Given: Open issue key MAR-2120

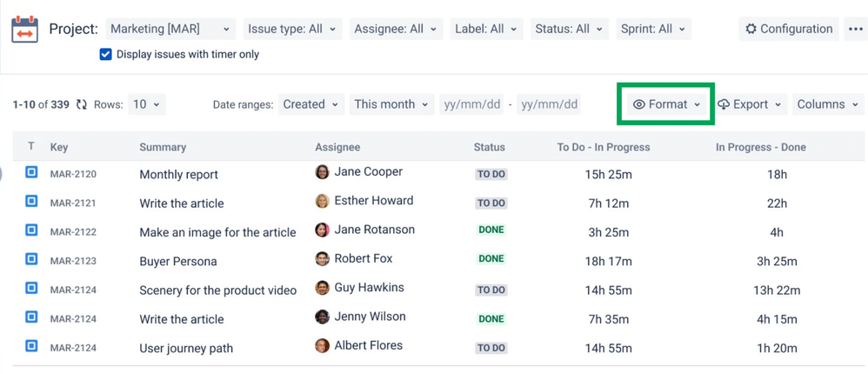Looking at the screenshot, I should click(x=73, y=174).
